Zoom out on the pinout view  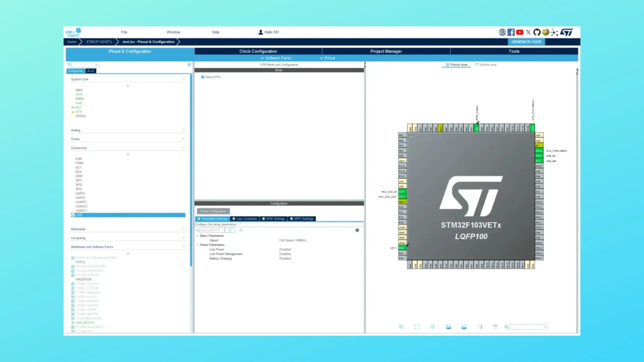coord(432,327)
